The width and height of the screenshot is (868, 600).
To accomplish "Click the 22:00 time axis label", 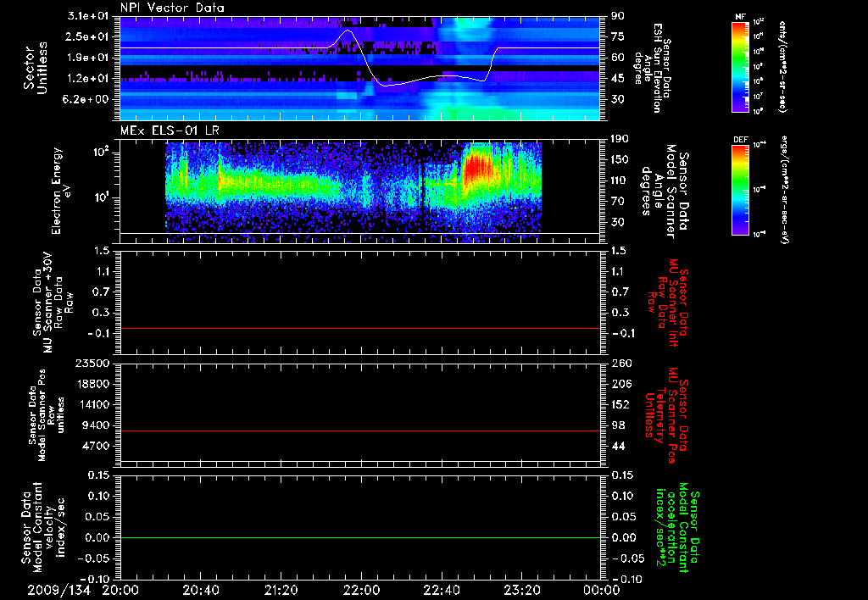I will coord(361,590).
